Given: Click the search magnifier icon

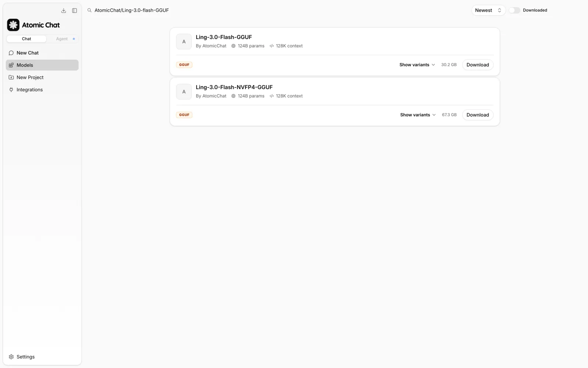Looking at the screenshot, I should click(89, 10).
